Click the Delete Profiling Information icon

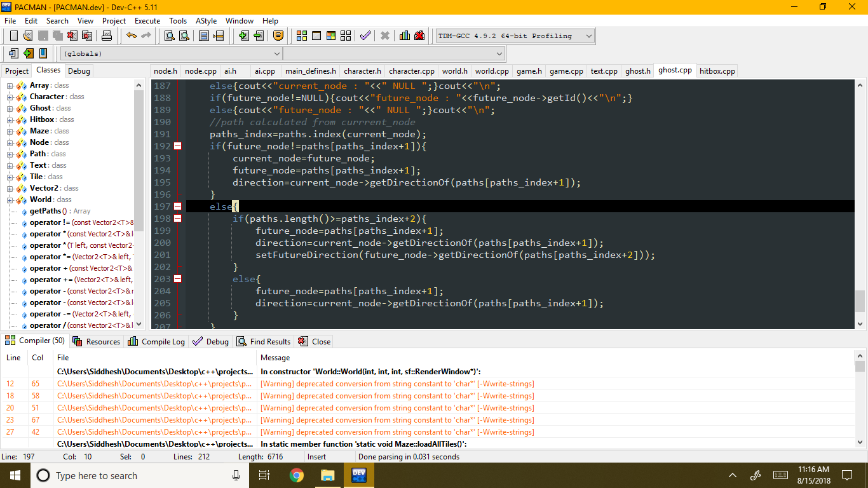tap(419, 36)
